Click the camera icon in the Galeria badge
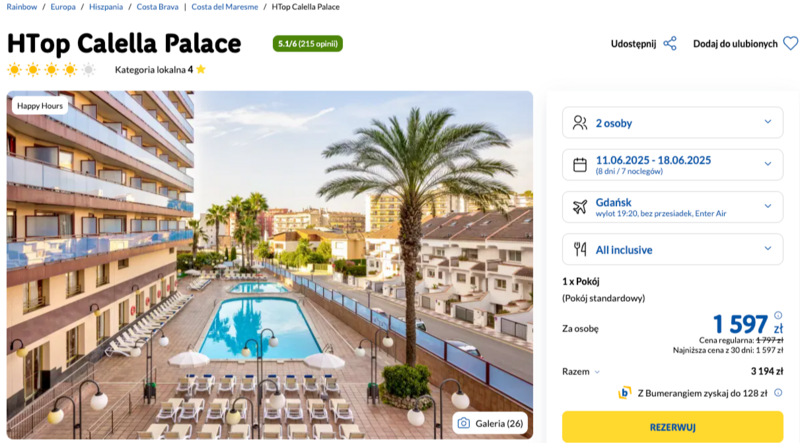The height and width of the screenshot is (443, 800). pyautogui.click(x=463, y=423)
